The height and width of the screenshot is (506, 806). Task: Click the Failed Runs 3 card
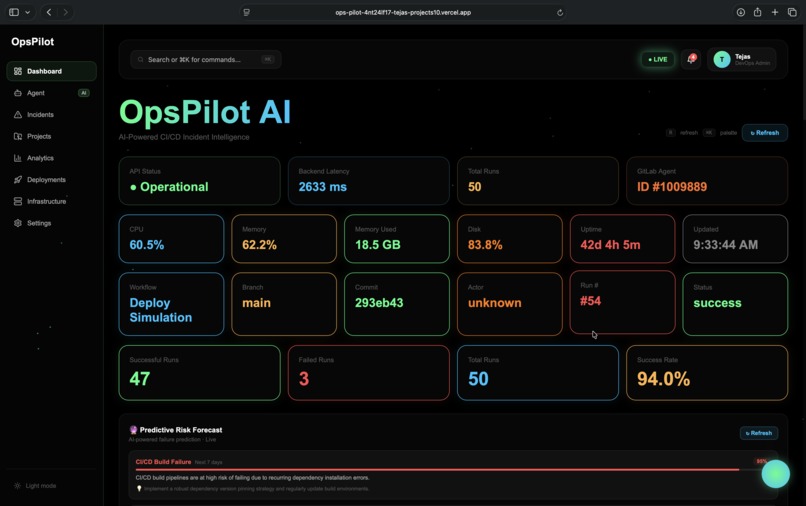click(x=369, y=373)
